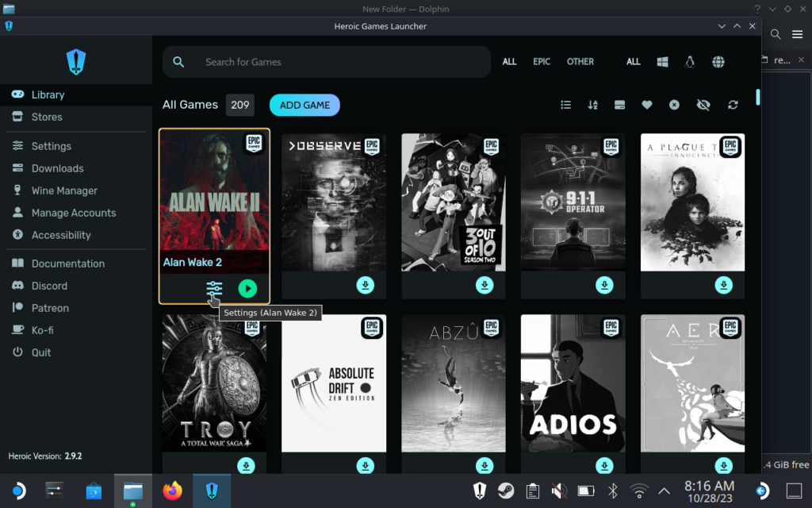Image resolution: width=812 pixels, height=508 pixels.
Task: Switch library to list view
Action: click(565, 105)
